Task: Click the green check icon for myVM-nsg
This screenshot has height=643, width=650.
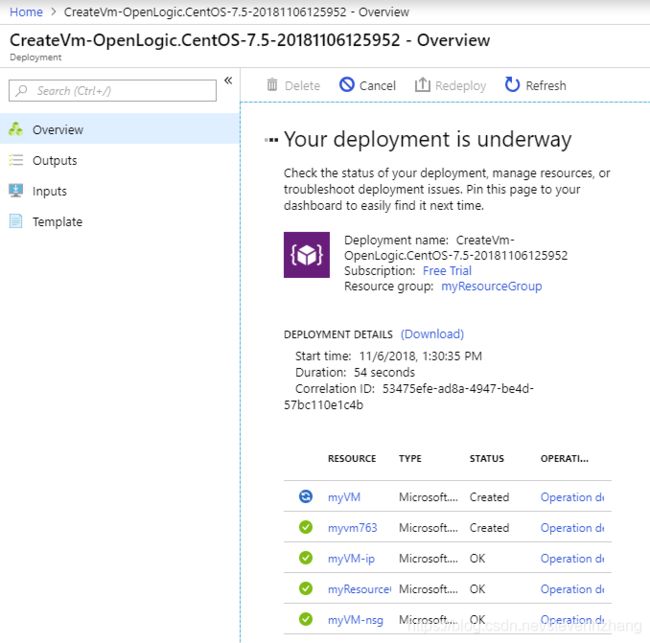Action: pos(306,619)
